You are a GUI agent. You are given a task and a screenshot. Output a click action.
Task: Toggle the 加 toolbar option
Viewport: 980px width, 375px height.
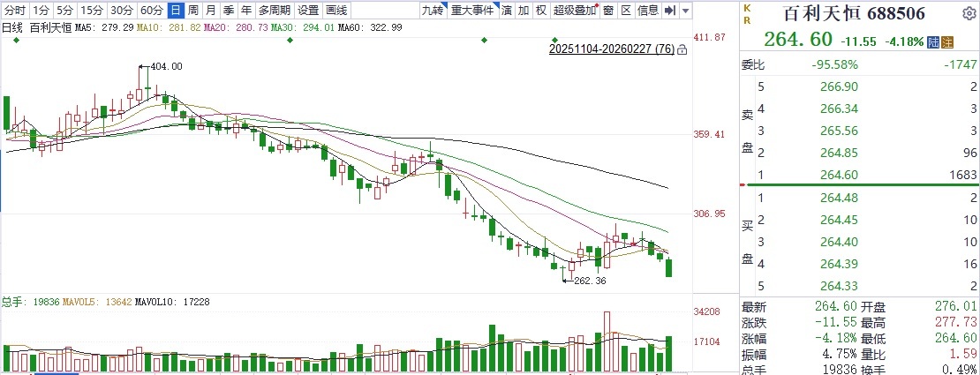point(524,11)
